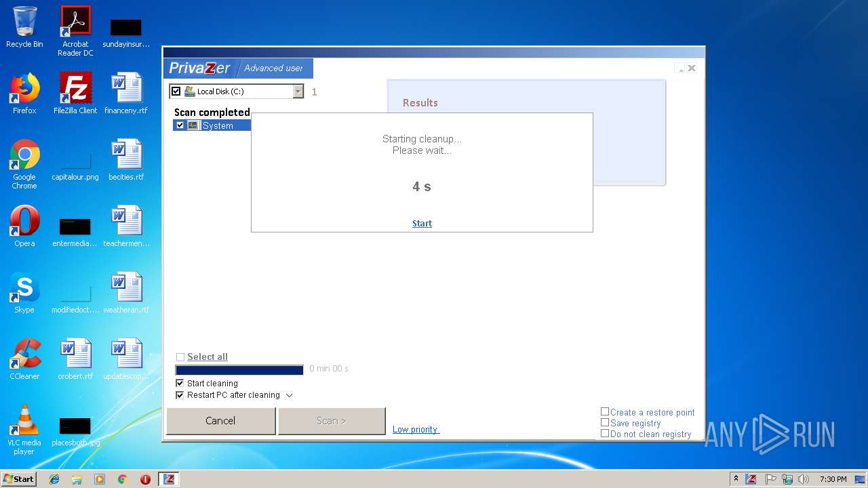The width and height of the screenshot is (868, 488).
Task: Open Windows Explorer from the taskbar
Action: click(x=77, y=479)
